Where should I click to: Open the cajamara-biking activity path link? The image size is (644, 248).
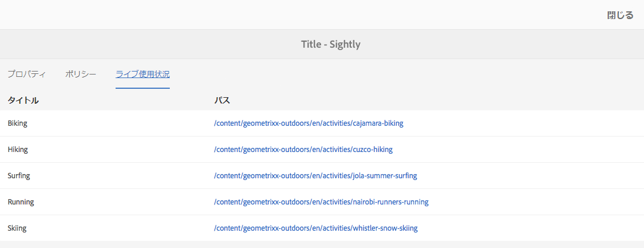308,123
